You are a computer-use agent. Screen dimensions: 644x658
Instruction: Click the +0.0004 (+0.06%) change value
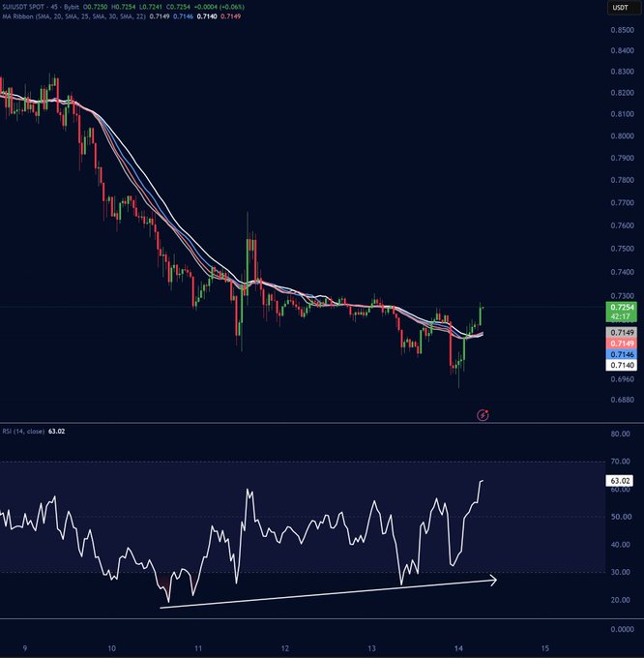pos(220,7)
